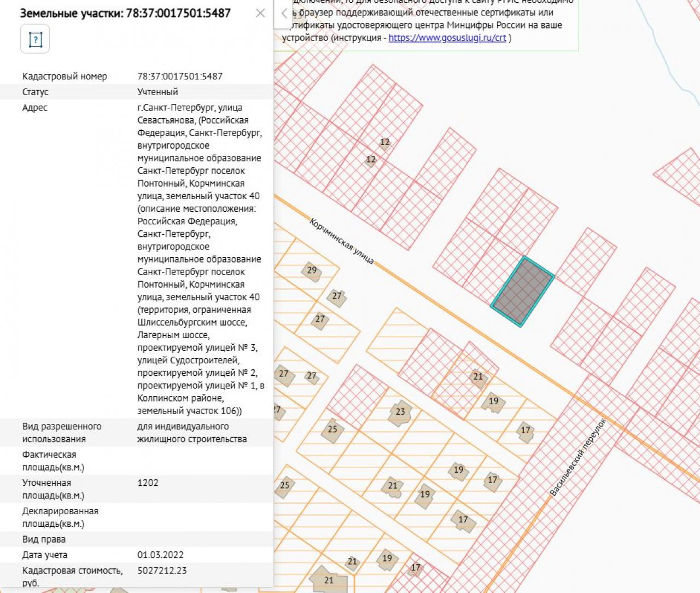Click the refined area value 1202

(148, 483)
